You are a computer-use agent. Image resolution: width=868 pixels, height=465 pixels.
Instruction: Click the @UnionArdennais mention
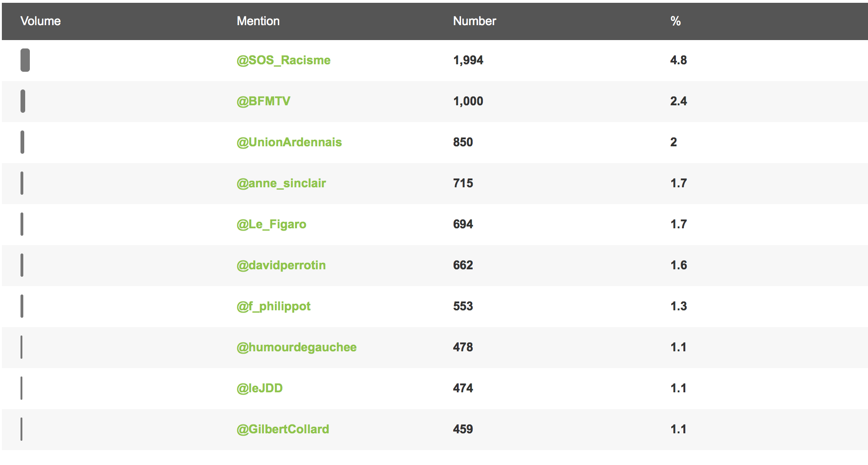click(289, 143)
